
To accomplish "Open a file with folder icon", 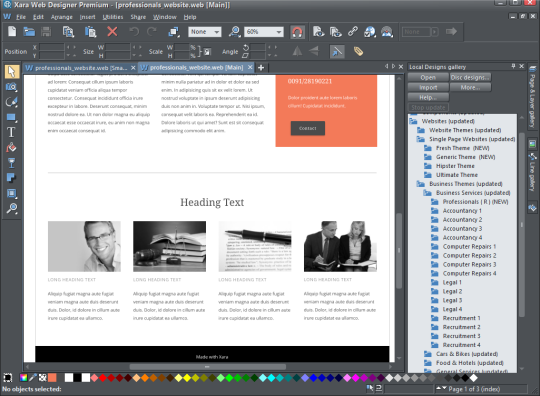I will pos(29,32).
